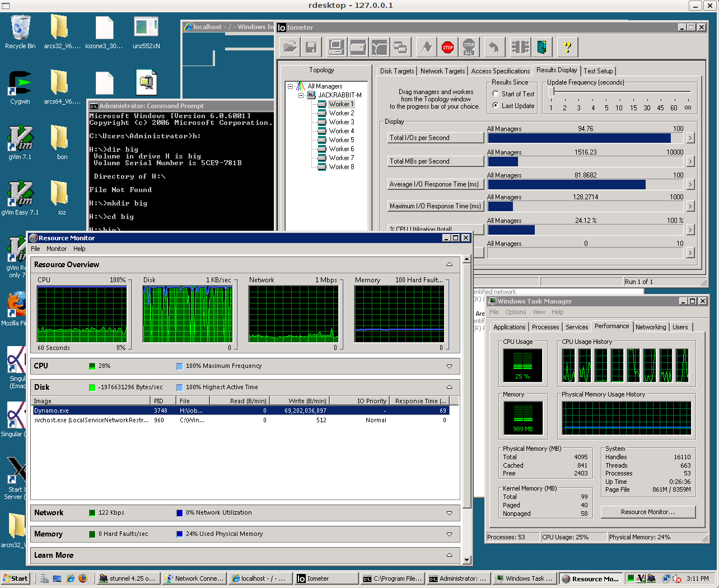Image resolution: width=719 pixels, height=588 pixels.
Task: Click the grey STOP ALL icon in Iometer
Action: [x=469, y=48]
